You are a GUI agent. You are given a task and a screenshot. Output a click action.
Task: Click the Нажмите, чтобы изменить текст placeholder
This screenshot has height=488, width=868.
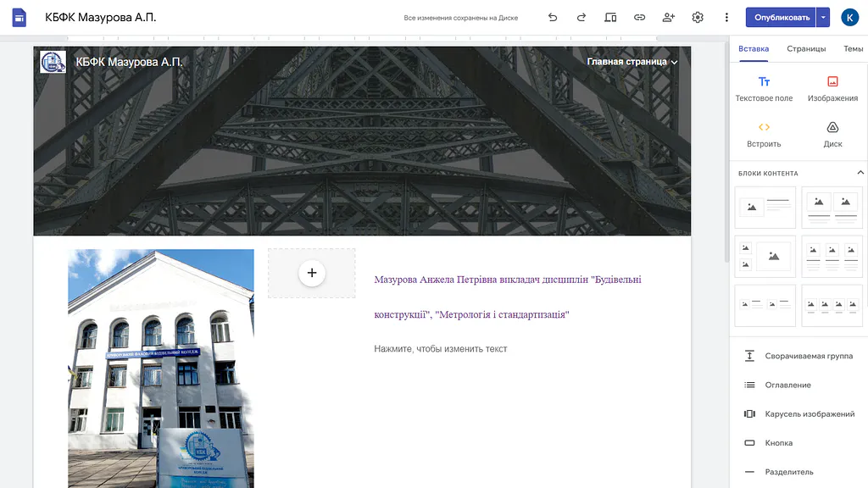coord(441,349)
